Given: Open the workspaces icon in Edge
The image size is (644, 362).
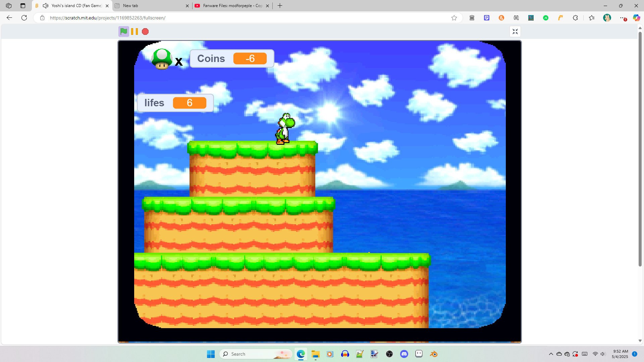Looking at the screenshot, I should 9,6.
